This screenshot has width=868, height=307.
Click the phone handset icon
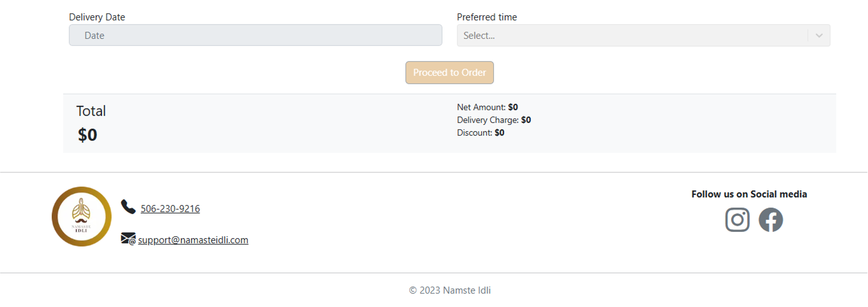128,207
